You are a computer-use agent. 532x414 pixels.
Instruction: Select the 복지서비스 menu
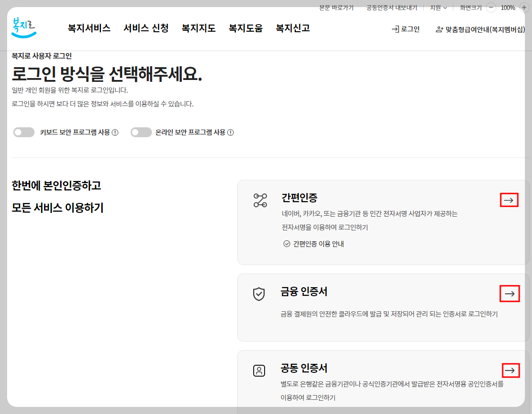coord(89,28)
